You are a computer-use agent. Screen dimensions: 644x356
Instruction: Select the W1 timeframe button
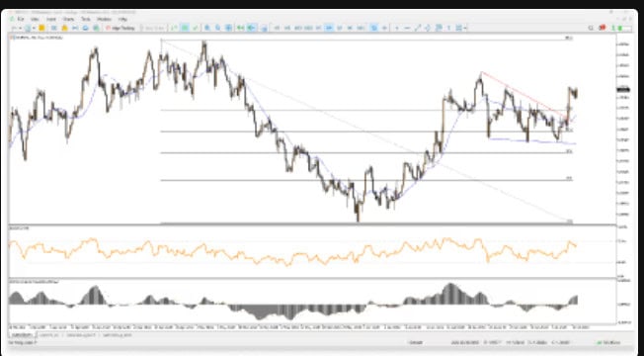[x=350, y=28]
